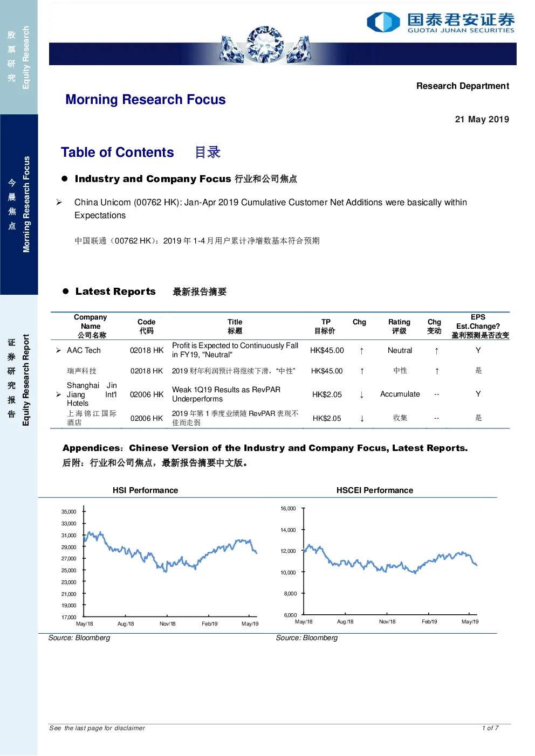Screen dimensions: 535x756
Task: Click the 'TP' target price column header
Action: (325, 326)
